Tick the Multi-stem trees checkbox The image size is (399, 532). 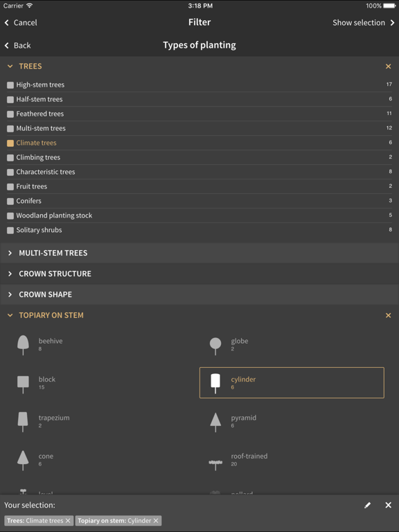pos(10,129)
